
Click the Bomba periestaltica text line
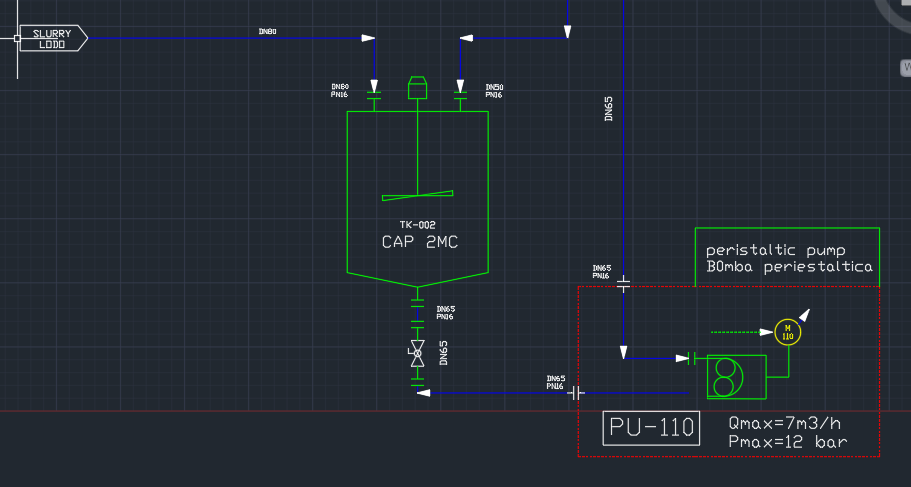click(789, 267)
